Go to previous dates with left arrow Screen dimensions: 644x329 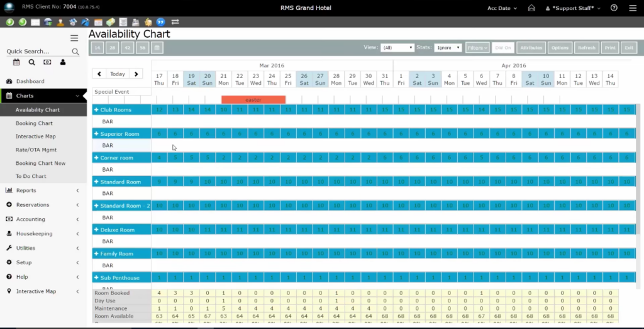coord(99,74)
